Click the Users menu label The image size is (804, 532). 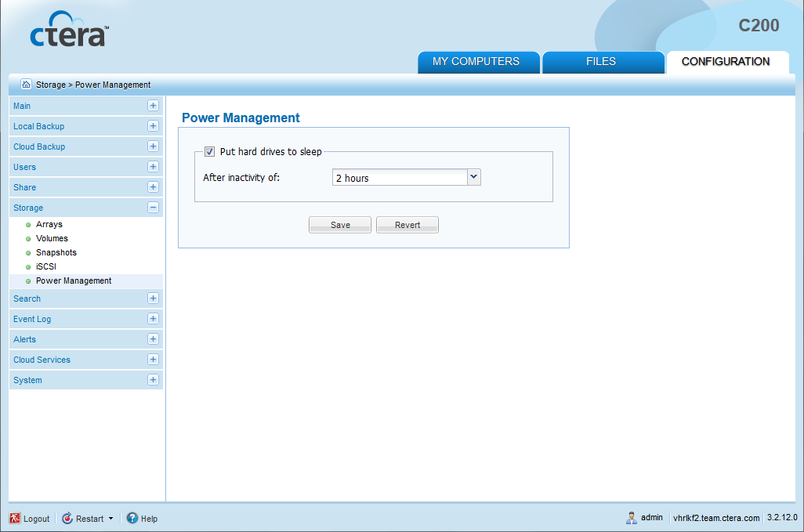[24, 167]
